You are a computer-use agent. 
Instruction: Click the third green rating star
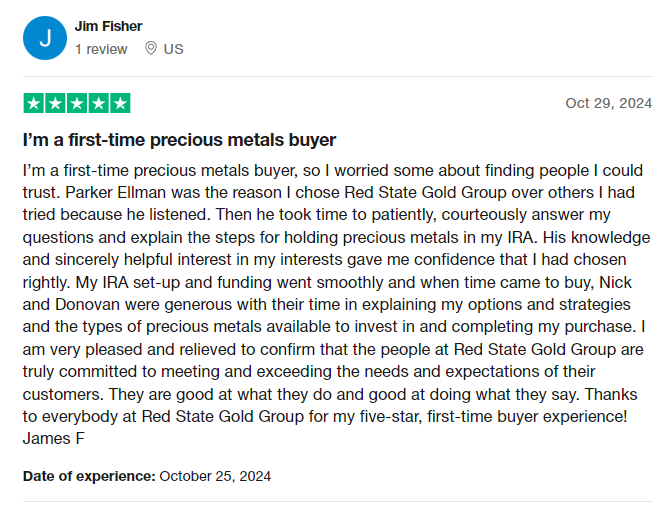77,103
